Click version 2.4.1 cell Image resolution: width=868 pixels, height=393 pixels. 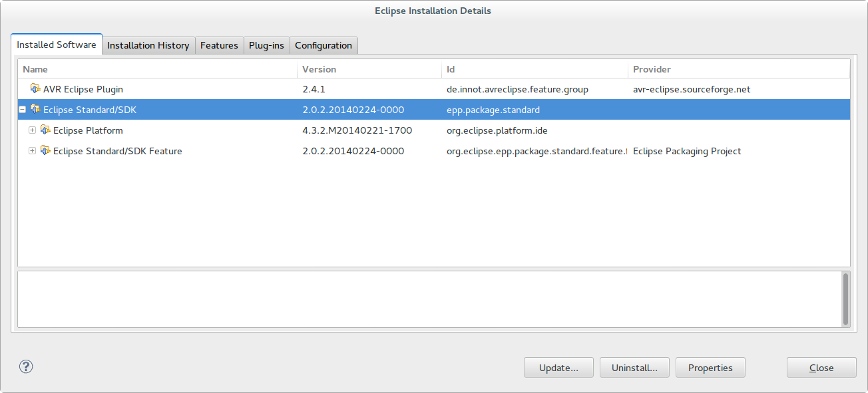click(x=314, y=89)
